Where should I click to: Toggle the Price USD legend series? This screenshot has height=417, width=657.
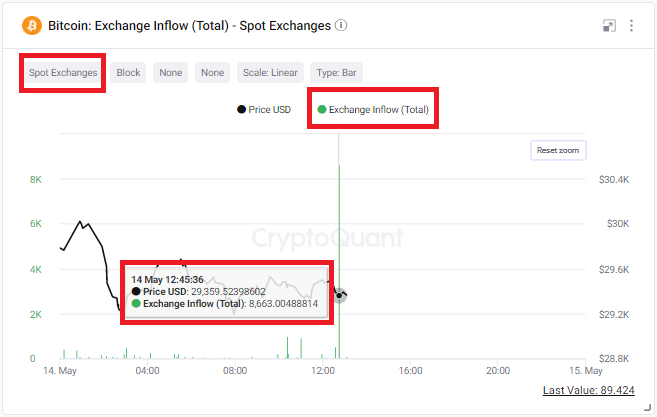(264, 110)
